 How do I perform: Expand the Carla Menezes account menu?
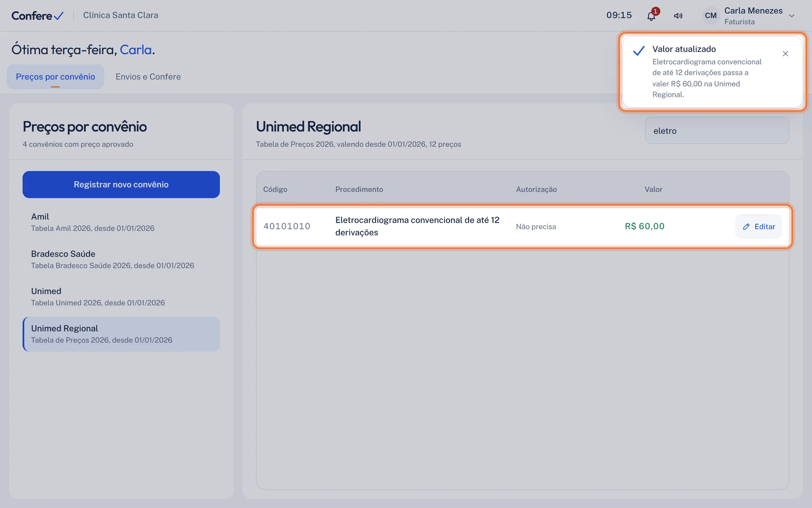click(792, 16)
